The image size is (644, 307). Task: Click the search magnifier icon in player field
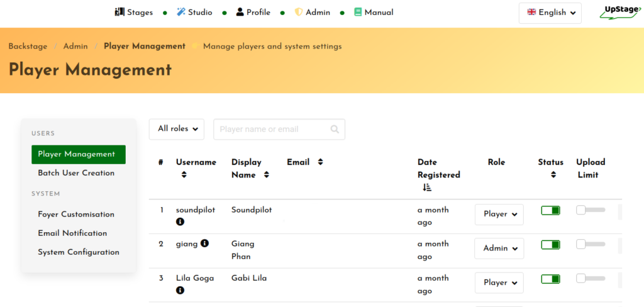(335, 129)
